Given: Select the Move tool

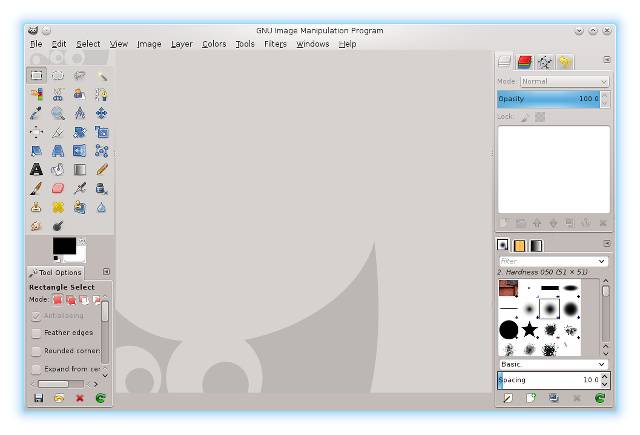Looking at the screenshot, I should tap(102, 113).
